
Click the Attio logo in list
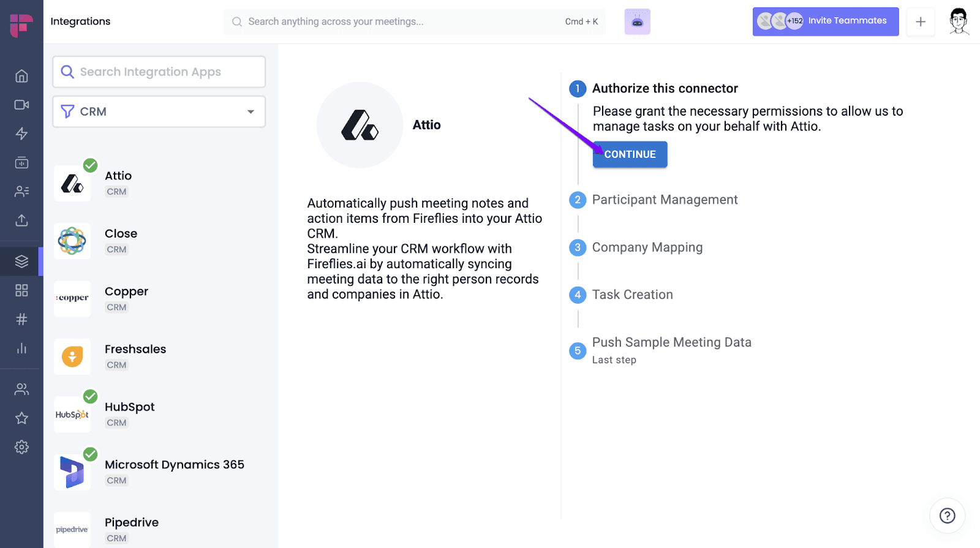point(72,183)
